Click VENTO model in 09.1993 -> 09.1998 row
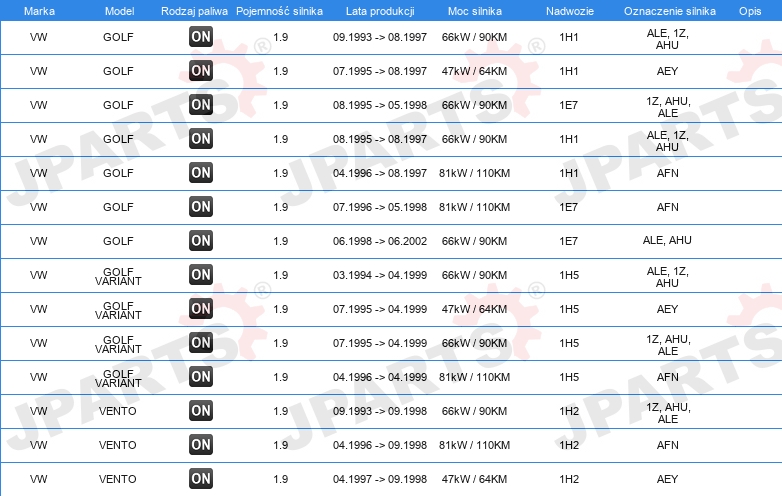The height and width of the screenshot is (496, 782). point(118,411)
